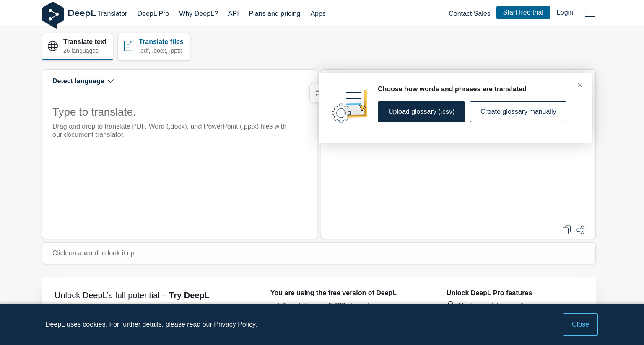Start the free trial
The width and height of the screenshot is (644, 345).
point(523,13)
